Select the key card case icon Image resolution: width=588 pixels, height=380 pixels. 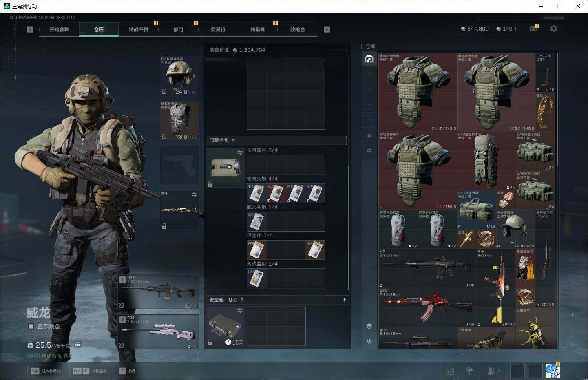click(225, 168)
